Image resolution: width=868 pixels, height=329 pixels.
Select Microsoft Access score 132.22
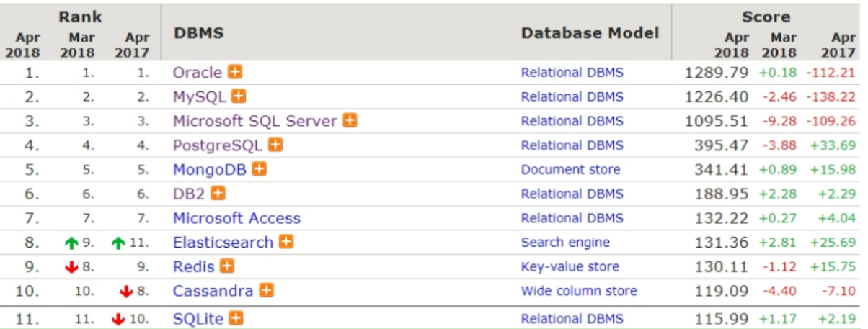pyautogui.click(x=721, y=218)
